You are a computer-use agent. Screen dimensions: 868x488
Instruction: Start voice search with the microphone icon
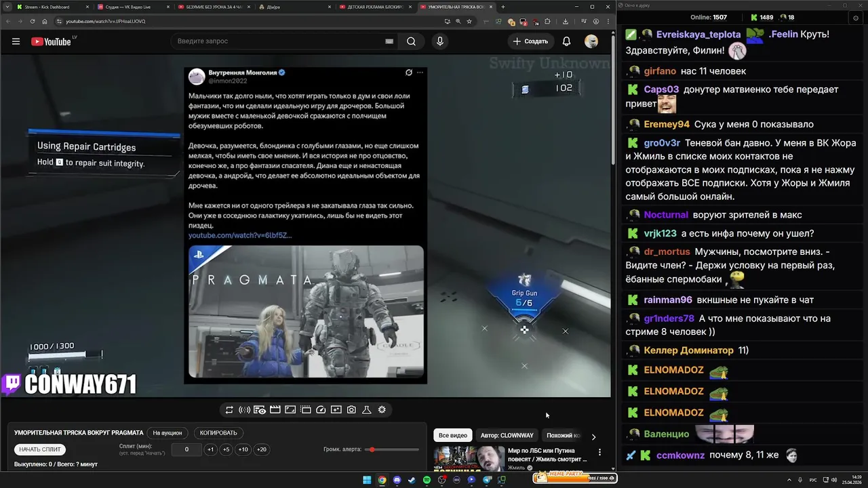[x=440, y=41]
